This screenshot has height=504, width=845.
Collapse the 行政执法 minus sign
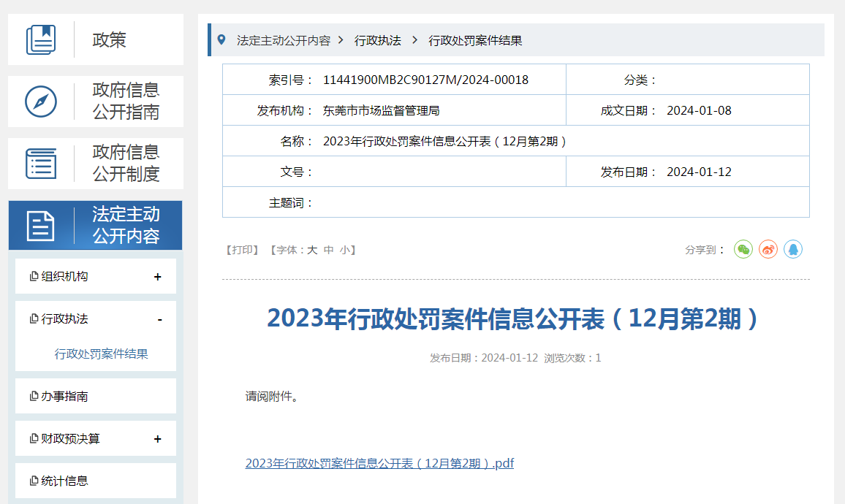coord(159,320)
